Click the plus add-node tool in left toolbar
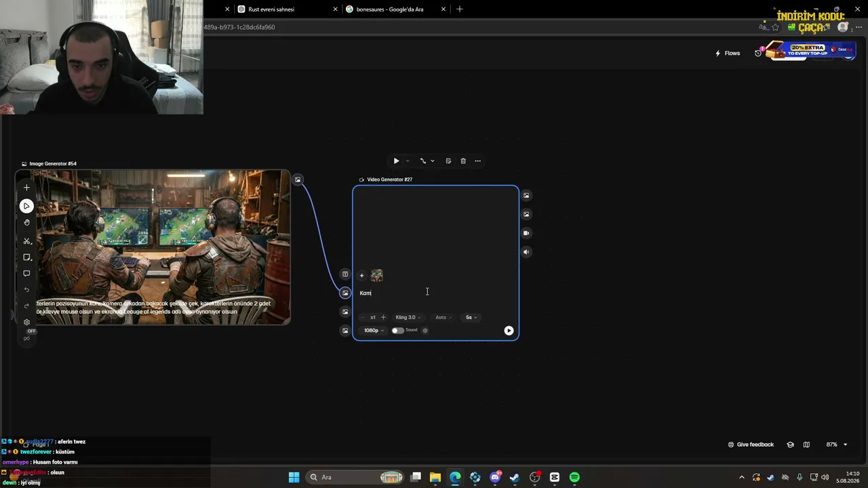Viewport: 868px width, 488px height. [26, 188]
